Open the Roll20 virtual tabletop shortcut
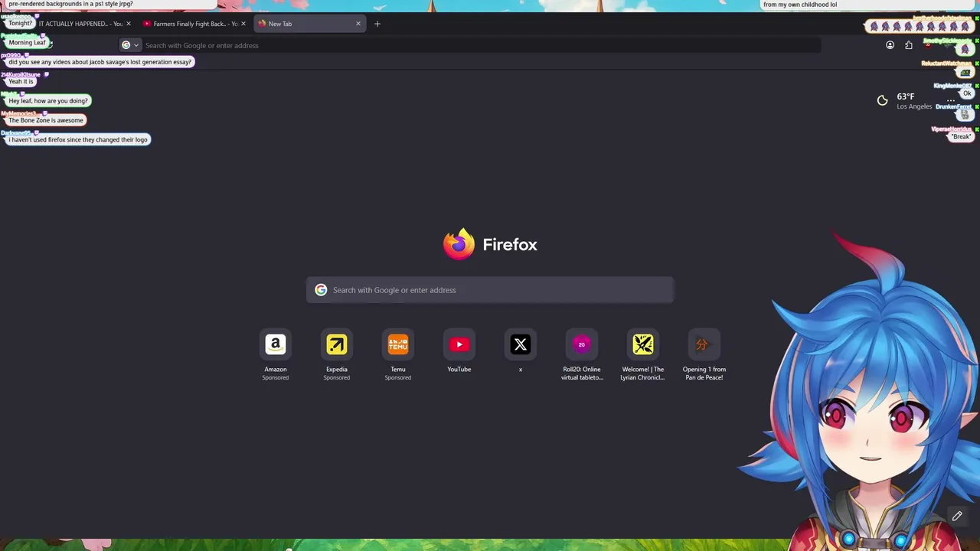This screenshot has height=551, width=980. point(582,344)
